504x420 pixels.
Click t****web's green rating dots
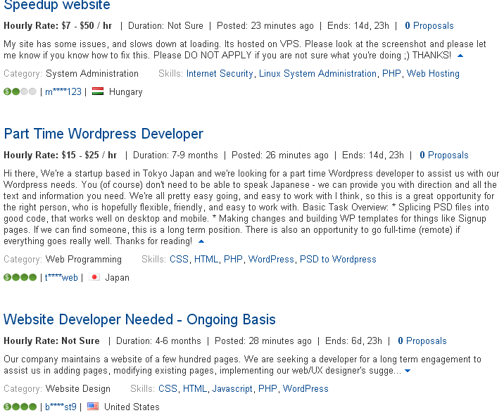coord(20,277)
